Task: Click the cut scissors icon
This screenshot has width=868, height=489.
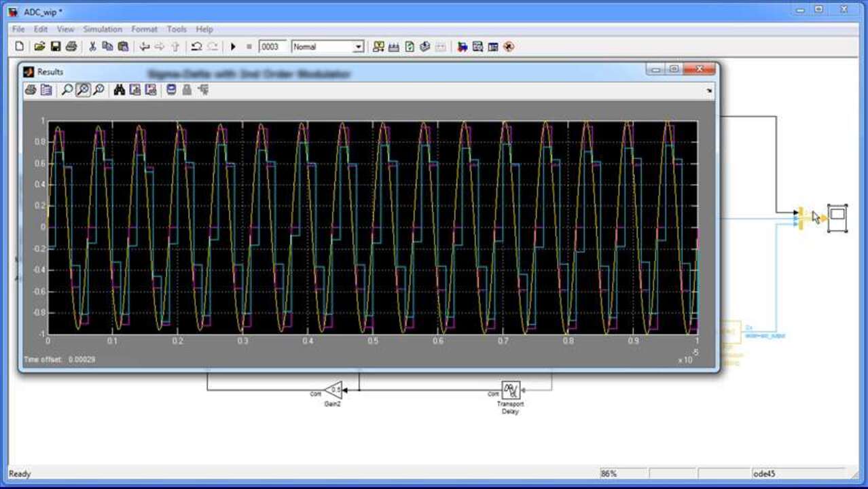Action: tap(92, 47)
